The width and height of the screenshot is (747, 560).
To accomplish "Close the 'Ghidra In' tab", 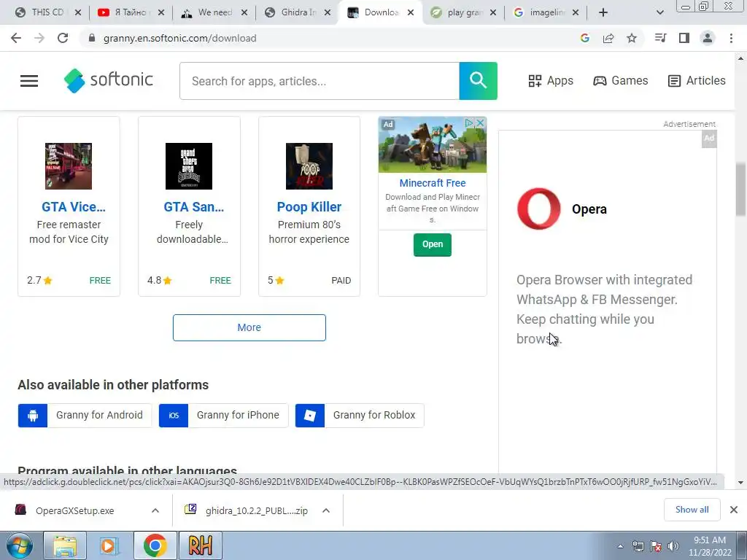I will click(x=328, y=13).
